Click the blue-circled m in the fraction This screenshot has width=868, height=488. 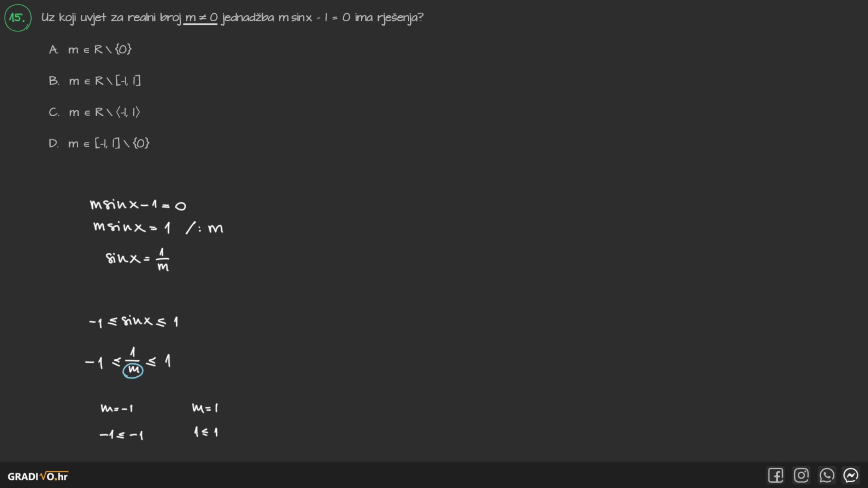133,370
